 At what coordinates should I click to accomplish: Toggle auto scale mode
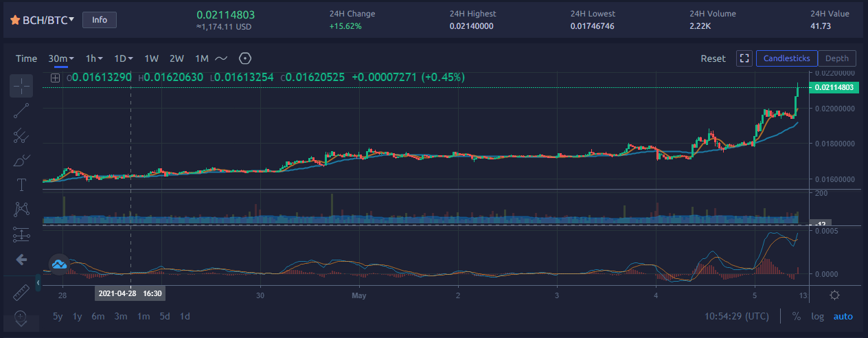click(x=843, y=317)
